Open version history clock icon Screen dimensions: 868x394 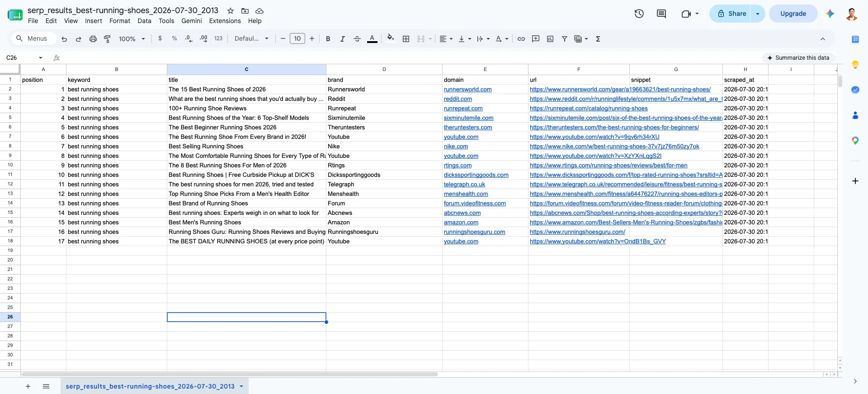tap(639, 14)
